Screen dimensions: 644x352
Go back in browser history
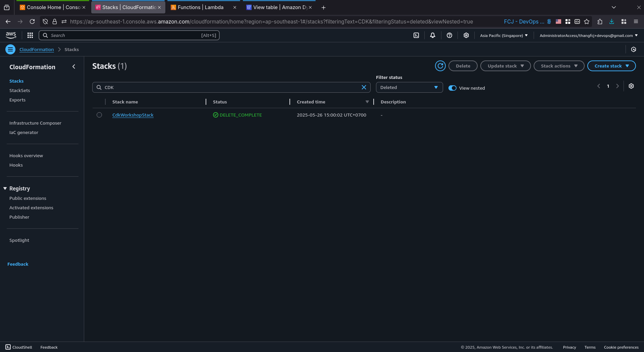click(x=8, y=21)
